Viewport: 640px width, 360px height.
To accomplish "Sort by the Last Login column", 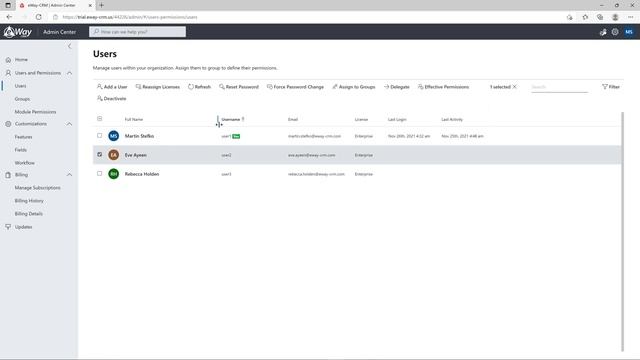I will (397, 120).
